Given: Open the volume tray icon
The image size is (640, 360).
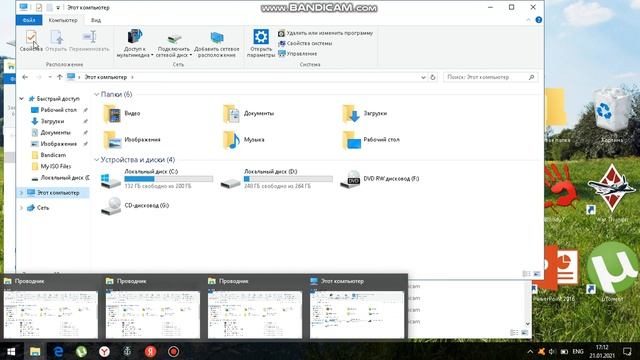Looking at the screenshot, I should tap(552, 351).
